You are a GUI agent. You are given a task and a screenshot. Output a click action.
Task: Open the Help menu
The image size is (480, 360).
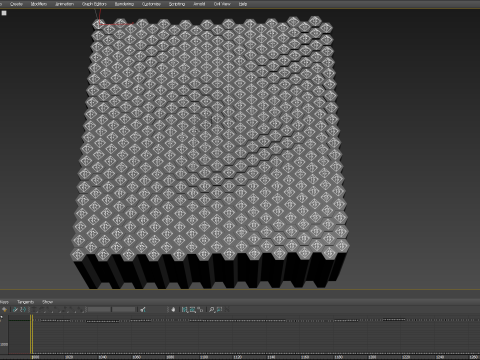243,4
